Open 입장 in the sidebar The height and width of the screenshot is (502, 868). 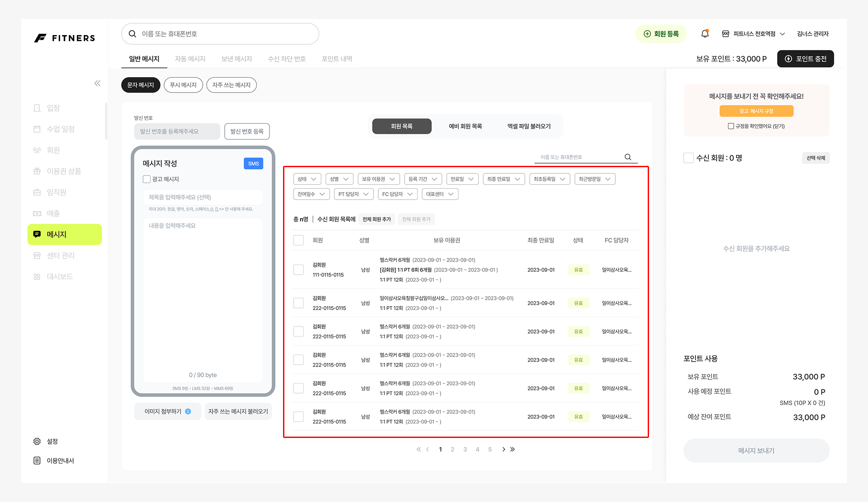click(x=65, y=108)
